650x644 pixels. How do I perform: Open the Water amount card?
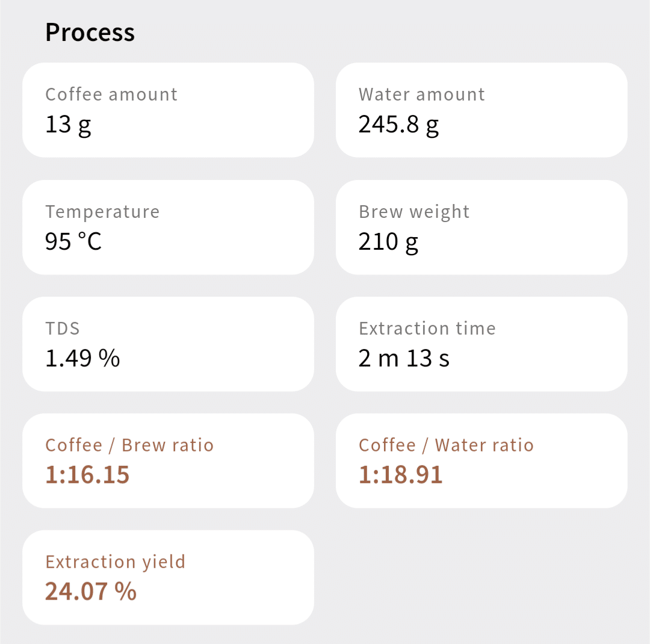point(481,110)
